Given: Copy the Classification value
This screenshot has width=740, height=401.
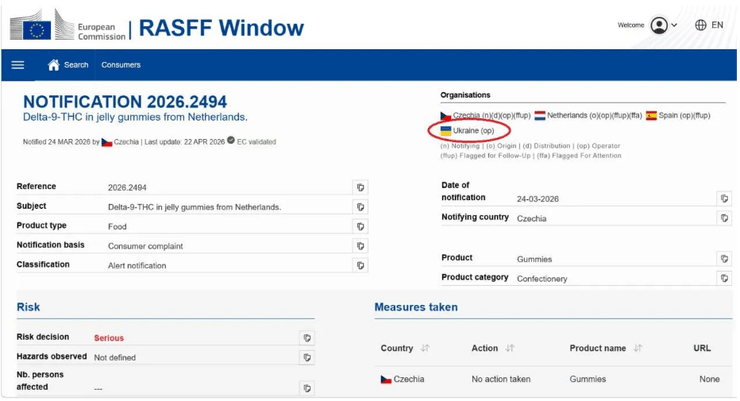Looking at the screenshot, I should coord(360,266).
